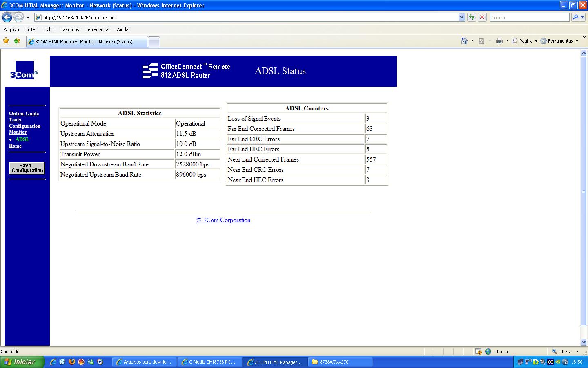Click the scrollbar up arrow

[584, 53]
